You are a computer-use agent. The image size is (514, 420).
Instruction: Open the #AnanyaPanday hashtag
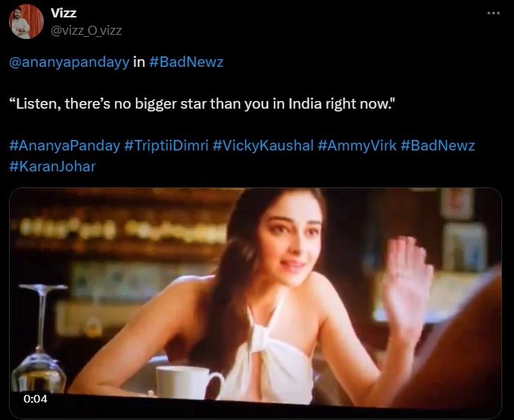[65, 146]
